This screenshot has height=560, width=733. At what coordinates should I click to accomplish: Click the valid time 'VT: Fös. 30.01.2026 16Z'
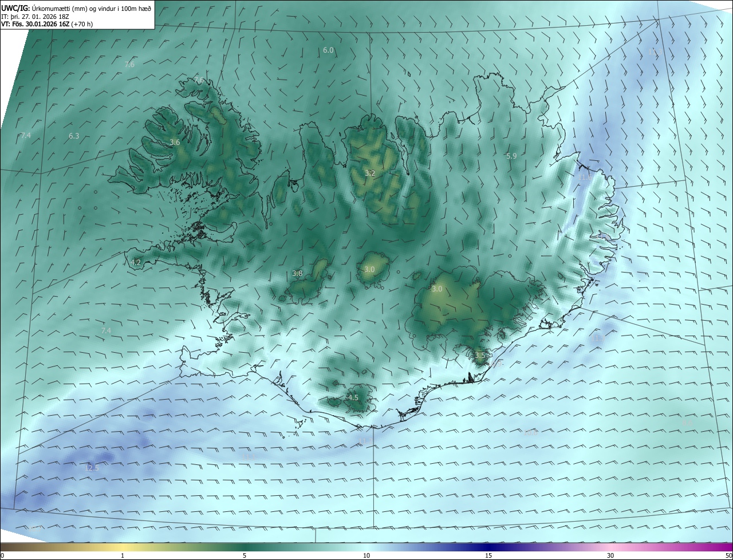point(36,25)
